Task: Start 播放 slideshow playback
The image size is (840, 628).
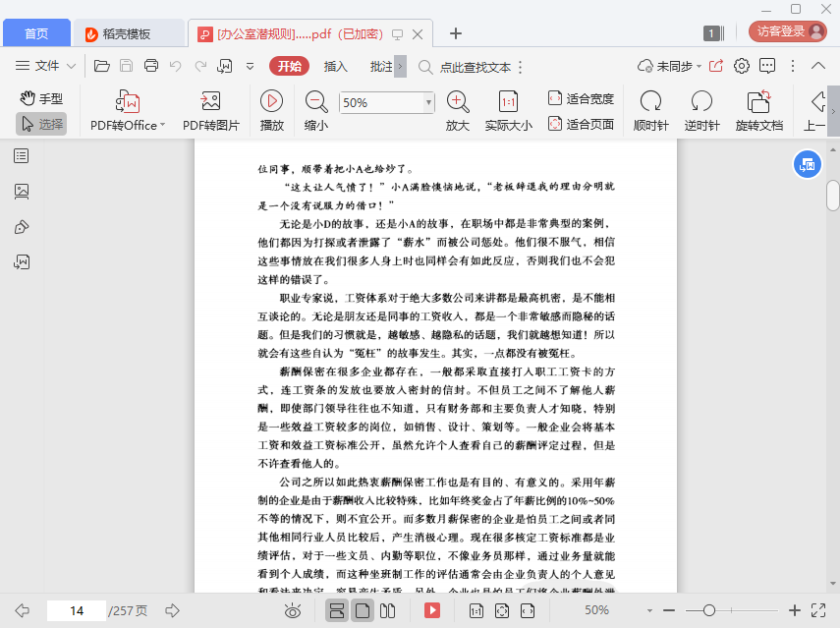Action: click(271, 111)
